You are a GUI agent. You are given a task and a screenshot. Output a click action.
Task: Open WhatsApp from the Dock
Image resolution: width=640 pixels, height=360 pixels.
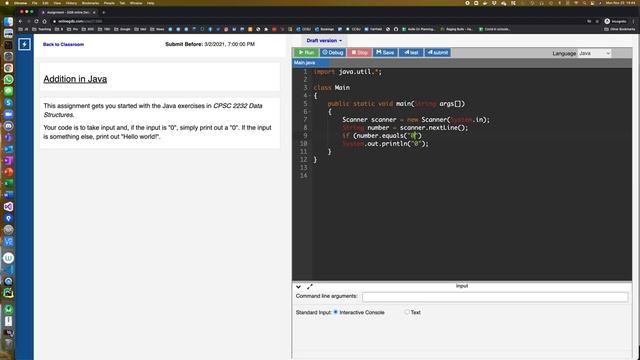pos(8,80)
